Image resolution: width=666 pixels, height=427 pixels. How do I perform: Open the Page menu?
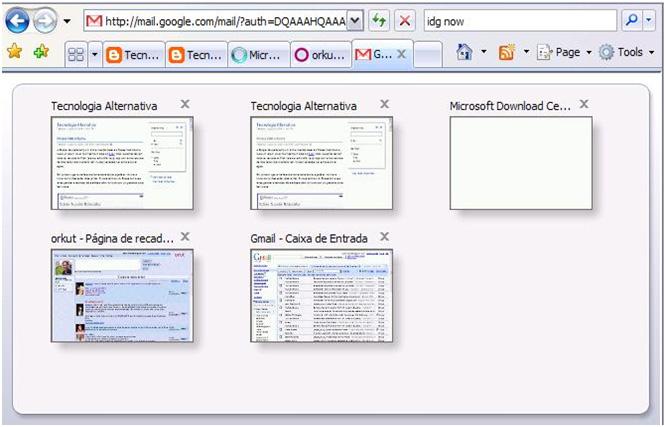coord(564,52)
